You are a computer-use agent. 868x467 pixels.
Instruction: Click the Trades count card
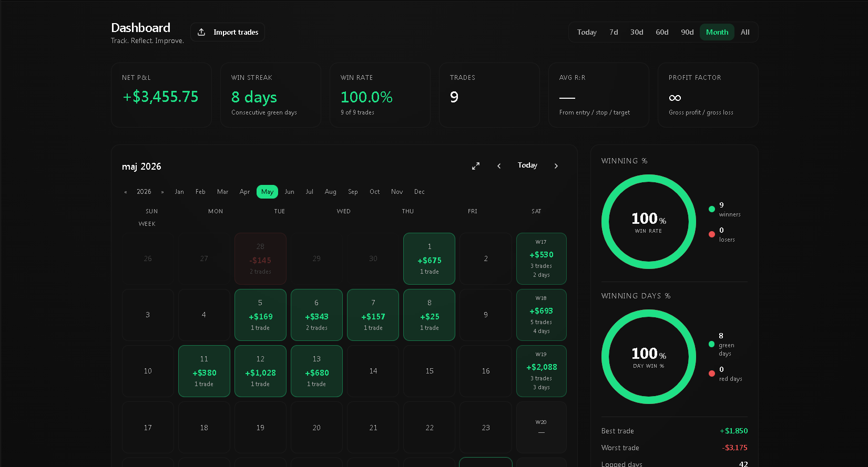click(x=489, y=95)
